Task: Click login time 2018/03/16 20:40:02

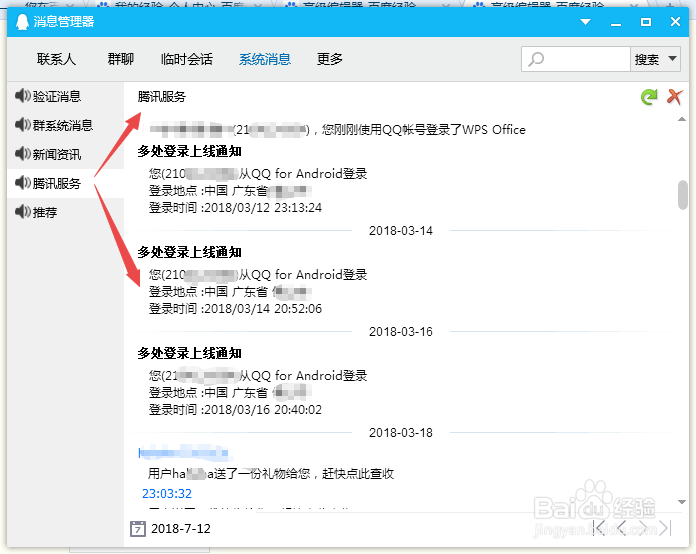Action: point(235,409)
